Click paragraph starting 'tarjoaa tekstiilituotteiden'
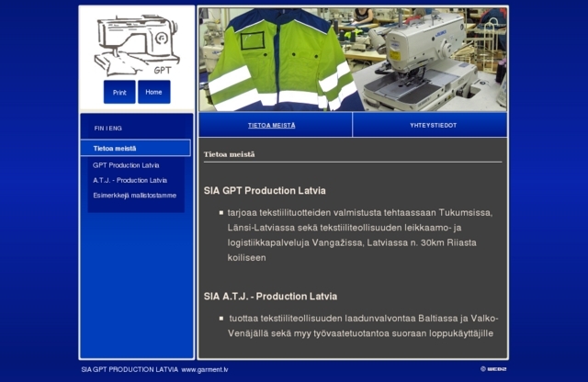The height and width of the screenshot is (382, 588). tap(360, 235)
